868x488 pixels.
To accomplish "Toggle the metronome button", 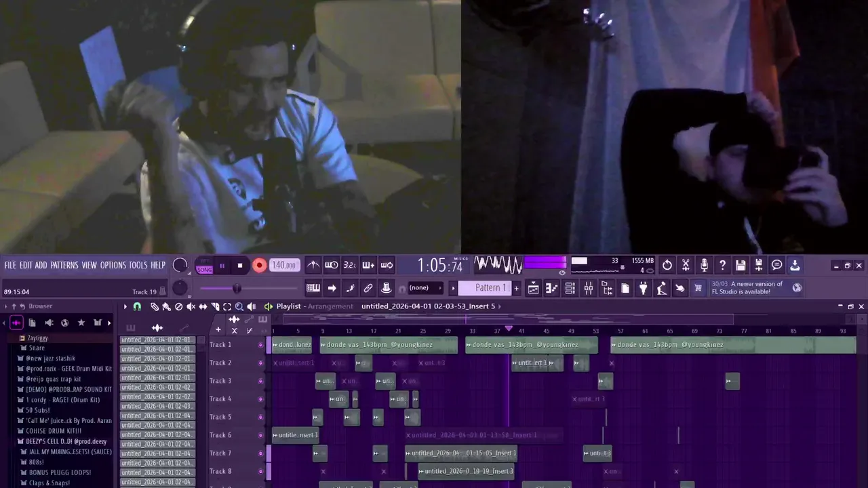I will (313, 265).
